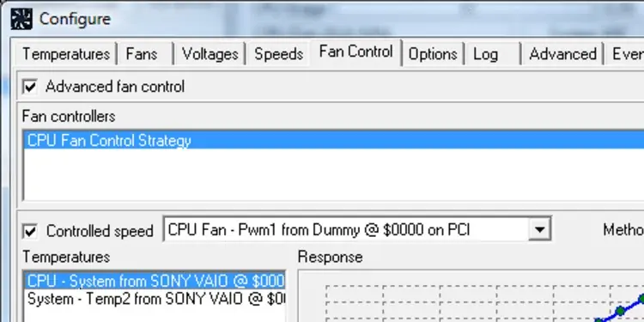Image resolution: width=644 pixels, height=322 pixels.
Task: Switch to the Log tab
Action: pyautogui.click(x=485, y=54)
